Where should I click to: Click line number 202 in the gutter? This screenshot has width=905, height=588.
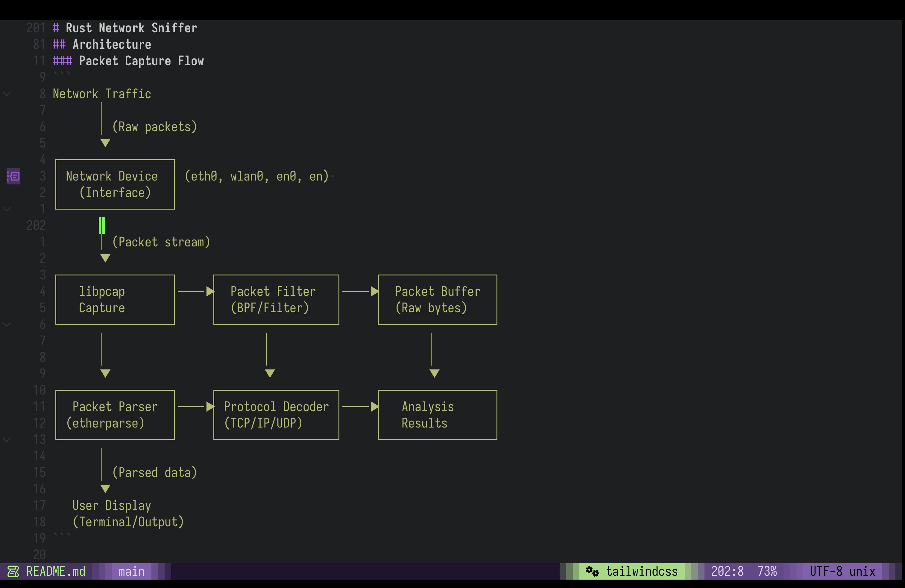click(x=36, y=225)
